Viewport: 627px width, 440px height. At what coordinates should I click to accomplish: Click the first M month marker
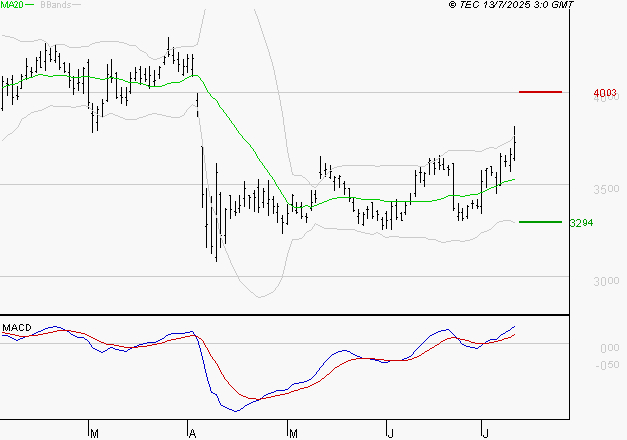(94, 433)
